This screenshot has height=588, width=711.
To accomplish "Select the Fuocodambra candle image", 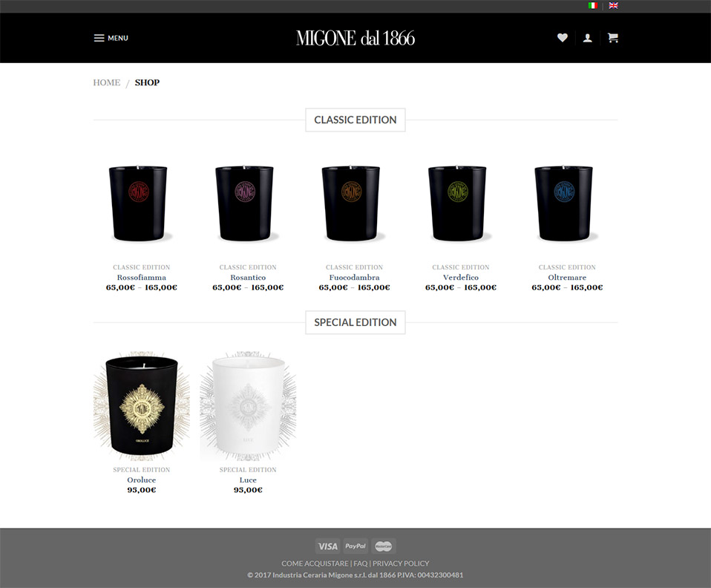I will click(351, 203).
